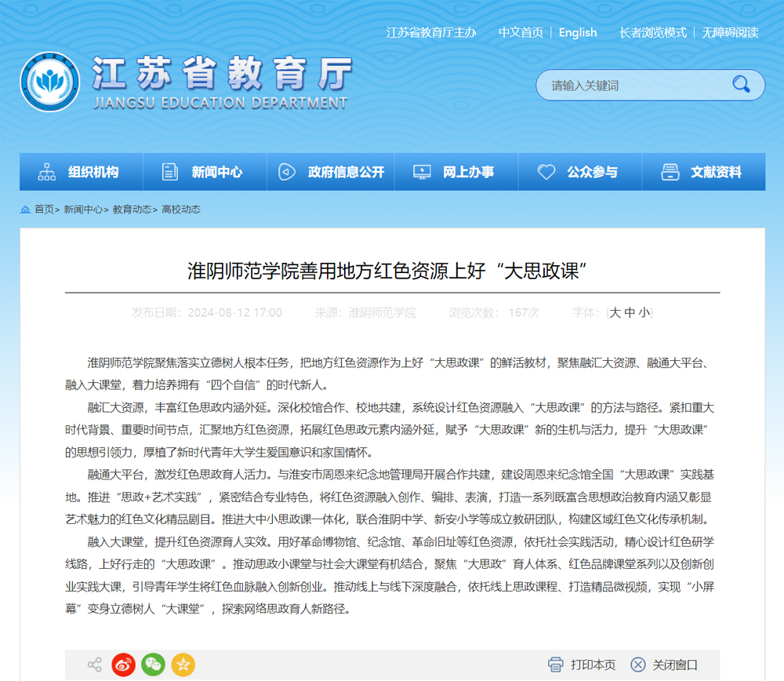Set font size to 中
This screenshot has width=784, height=681.
[630, 313]
